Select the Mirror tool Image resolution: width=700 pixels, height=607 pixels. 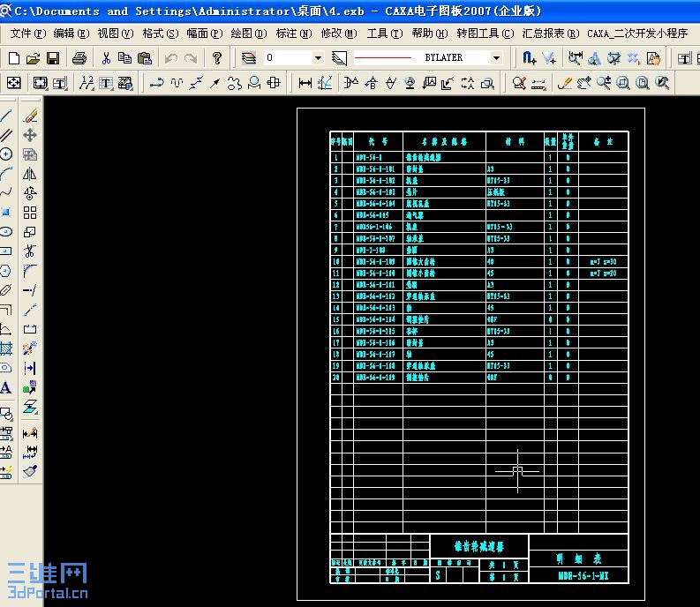point(30,174)
